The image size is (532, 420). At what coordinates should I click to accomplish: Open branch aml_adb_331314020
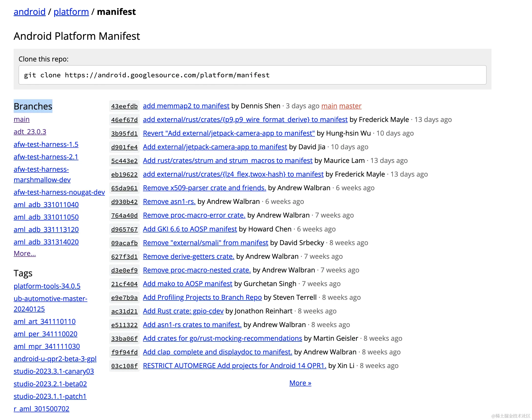[x=46, y=242]
